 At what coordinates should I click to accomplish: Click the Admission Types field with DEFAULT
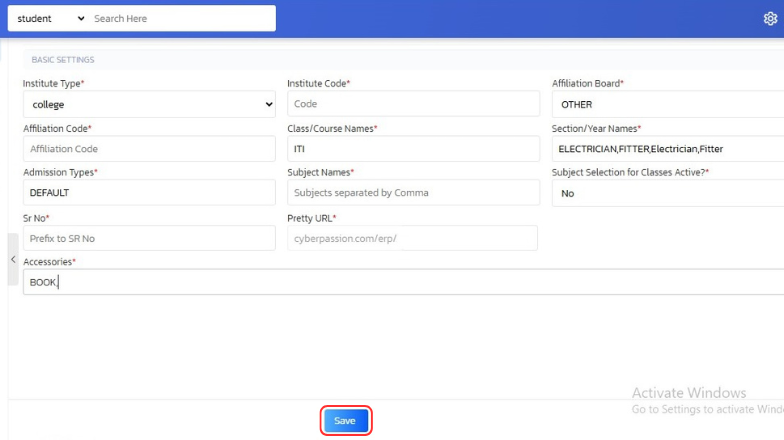pos(149,193)
